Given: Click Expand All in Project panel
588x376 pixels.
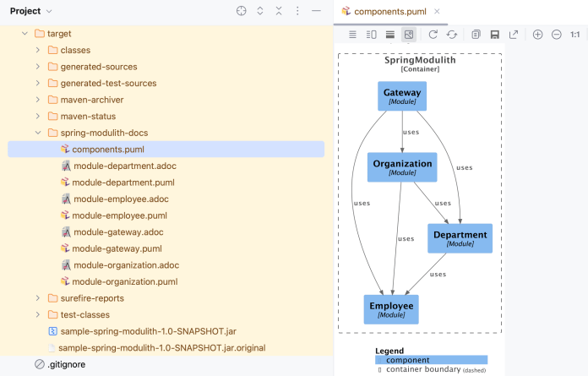Looking at the screenshot, I should tap(260, 11).
